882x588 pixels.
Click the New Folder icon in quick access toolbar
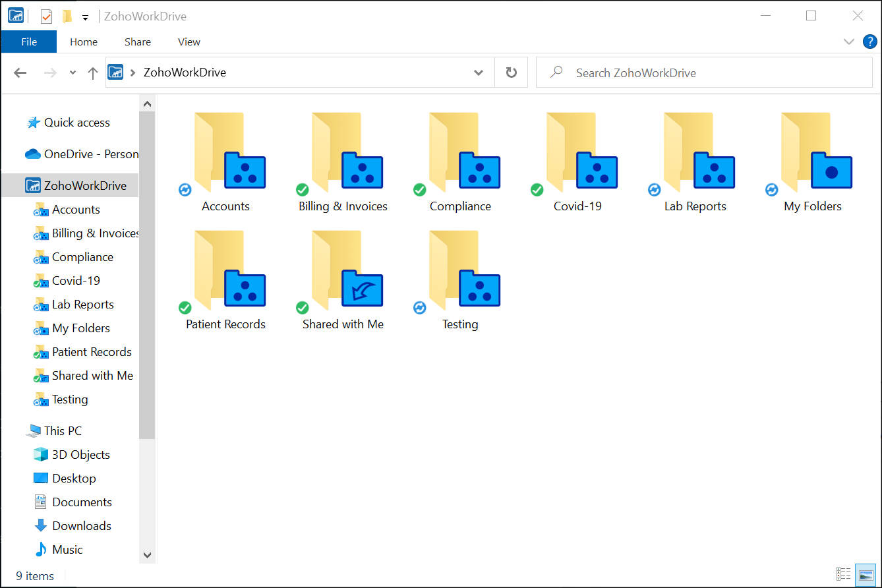67,16
